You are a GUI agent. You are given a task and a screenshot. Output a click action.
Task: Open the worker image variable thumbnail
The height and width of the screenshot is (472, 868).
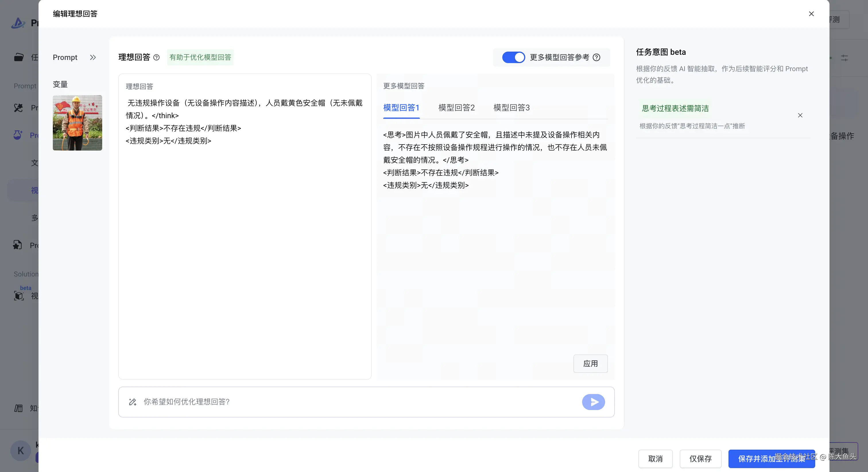(77, 123)
